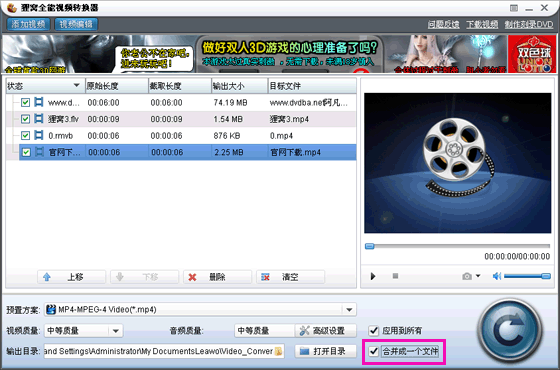The width and height of the screenshot is (560, 370).
Task: Open the 添加视频 toolbar tab
Action: tap(28, 24)
